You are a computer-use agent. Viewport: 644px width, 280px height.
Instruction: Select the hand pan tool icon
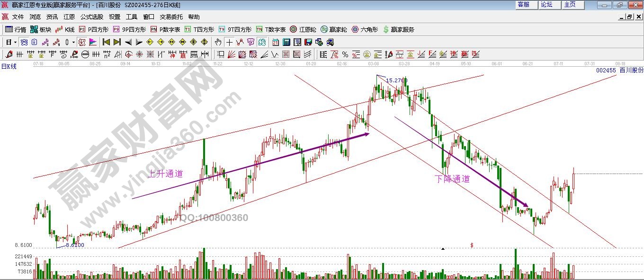click(x=218, y=42)
